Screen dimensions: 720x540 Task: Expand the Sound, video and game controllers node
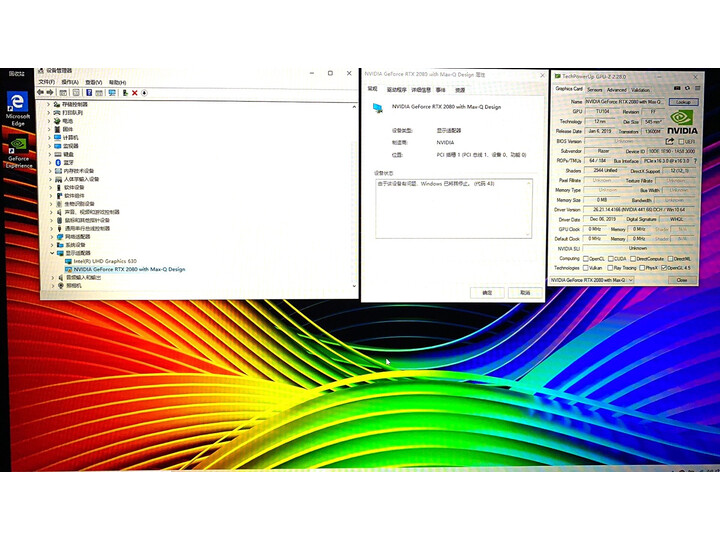tap(51, 212)
